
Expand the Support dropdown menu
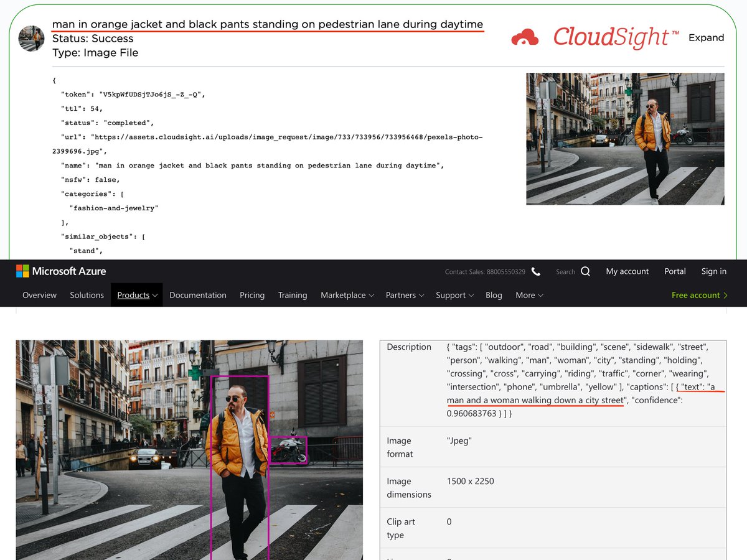point(454,295)
